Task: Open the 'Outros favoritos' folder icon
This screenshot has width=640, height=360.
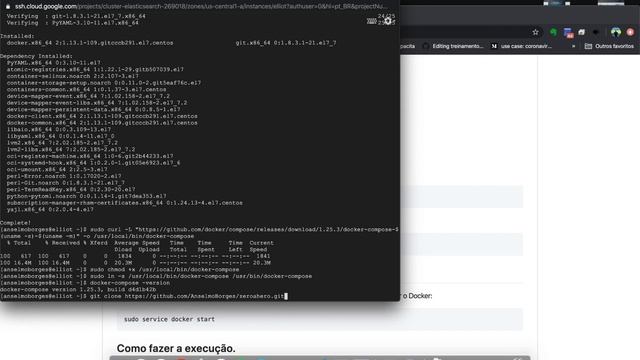Action: (588, 46)
